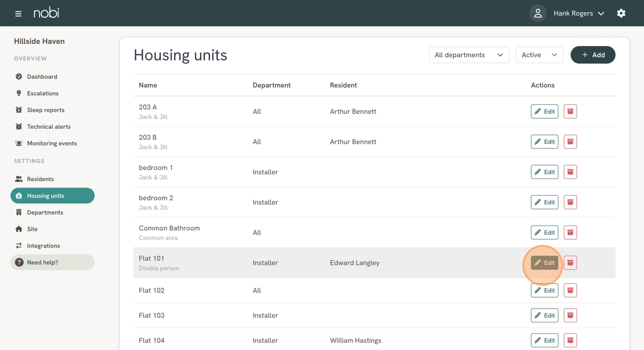
Task: Go to Dashboard in the sidebar
Action: [x=42, y=77]
